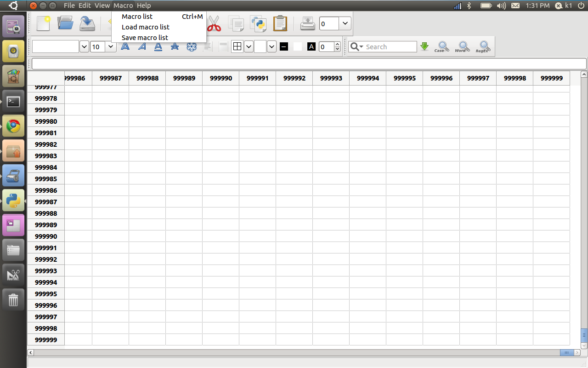This screenshot has width=588, height=368.
Task: Click the freeze cell snowflake icon
Action: (x=192, y=46)
